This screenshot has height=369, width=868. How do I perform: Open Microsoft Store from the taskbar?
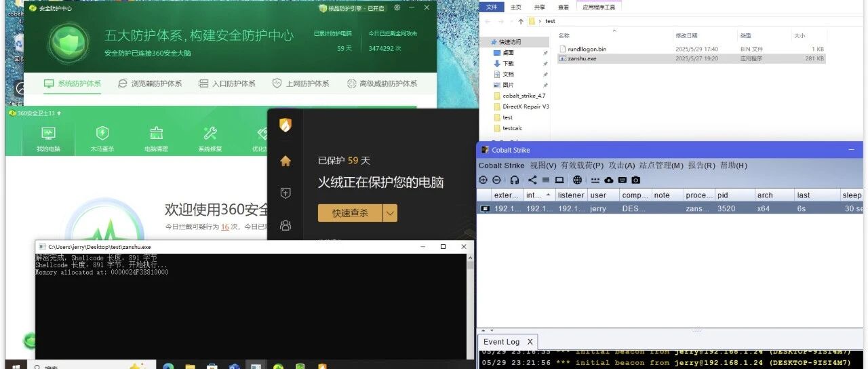tap(212, 366)
